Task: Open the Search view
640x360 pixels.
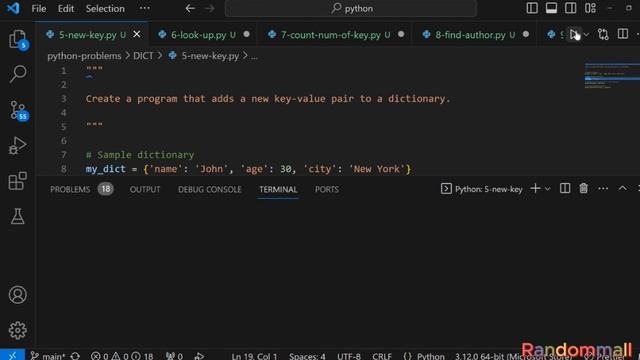Action: (x=18, y=74)
